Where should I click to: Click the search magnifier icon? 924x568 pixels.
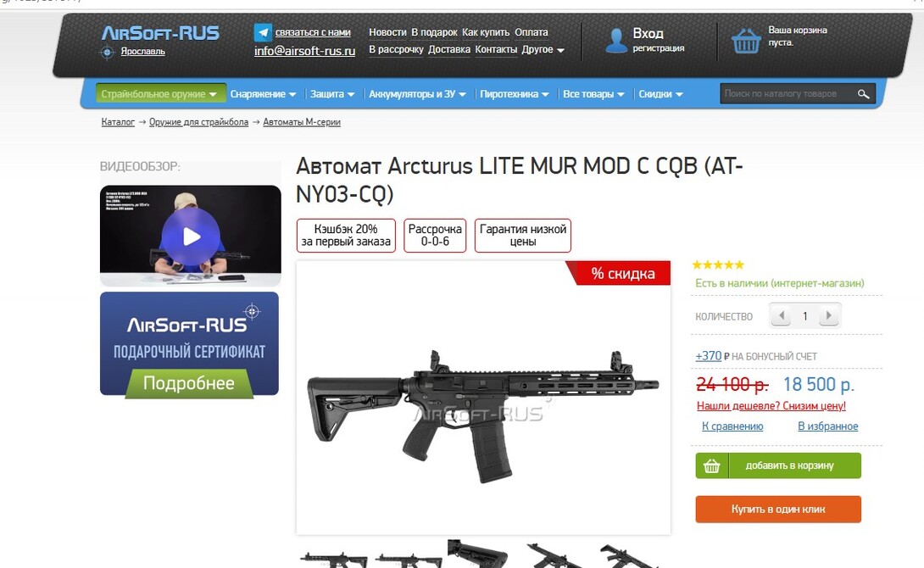pyautogui.click(x=863, y=94)
